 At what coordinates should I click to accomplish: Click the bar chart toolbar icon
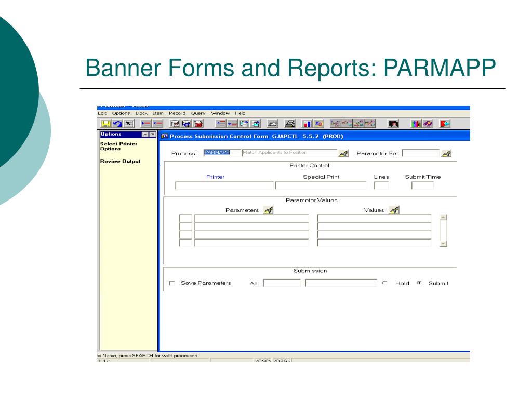click(307, 124)
